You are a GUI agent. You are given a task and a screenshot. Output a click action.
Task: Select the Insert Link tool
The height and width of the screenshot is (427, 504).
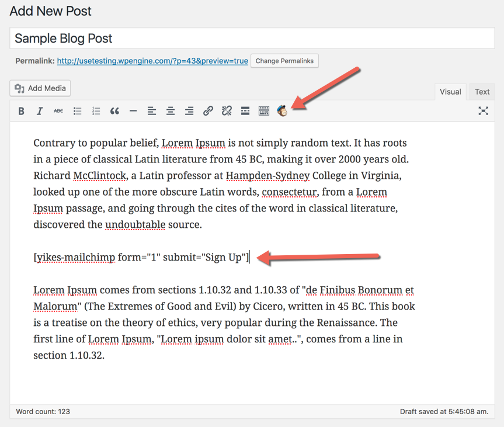pyautogui.click(x=208, y=111)
